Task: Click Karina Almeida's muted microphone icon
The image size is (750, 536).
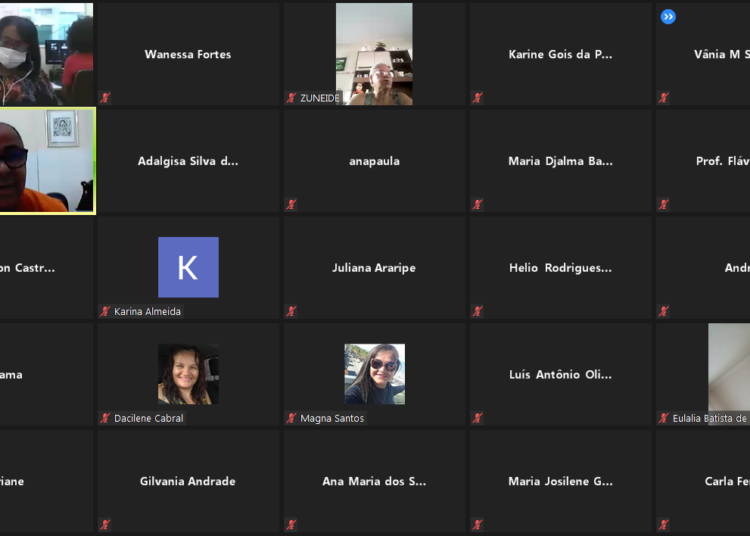Action: click(105, 311)
